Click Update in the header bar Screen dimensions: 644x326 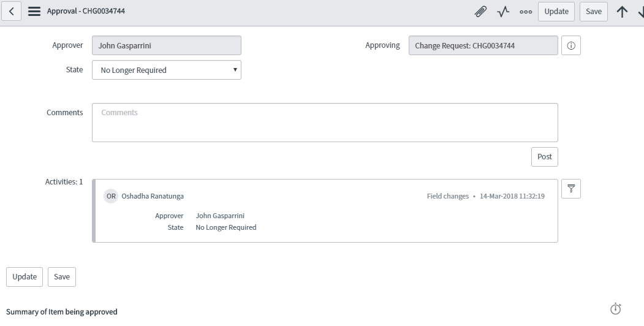point(556,12)
